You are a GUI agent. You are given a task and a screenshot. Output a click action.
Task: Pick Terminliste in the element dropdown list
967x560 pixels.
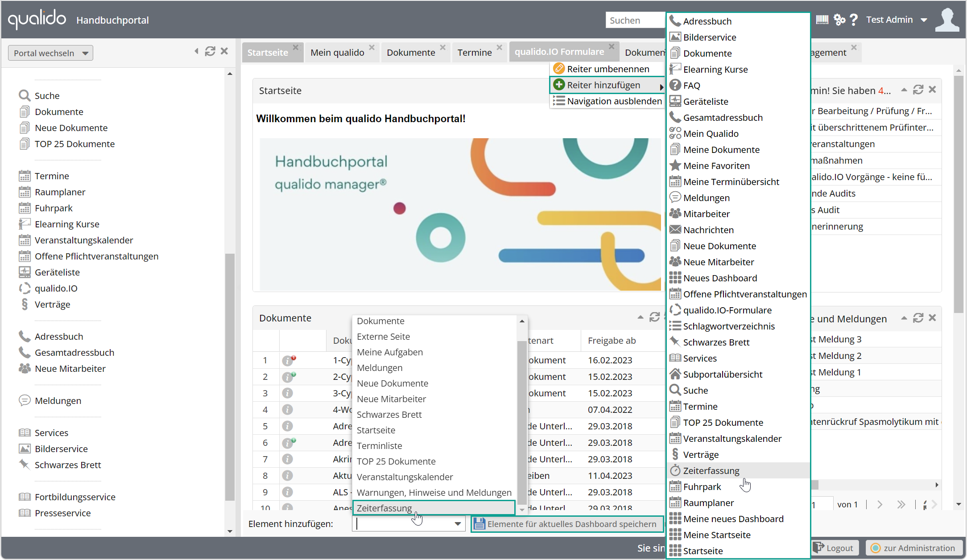[x=434, y=445]
